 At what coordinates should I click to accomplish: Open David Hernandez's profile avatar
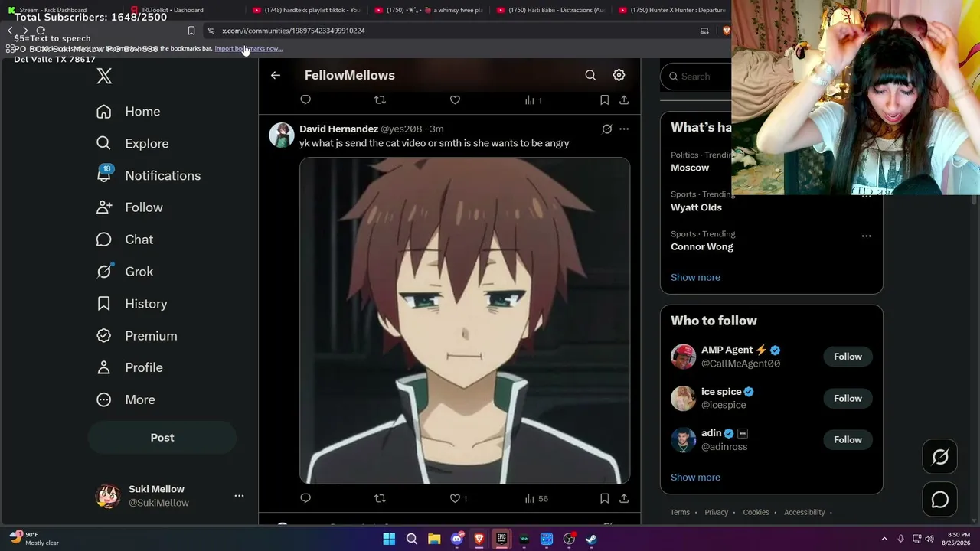click(282, 135)
